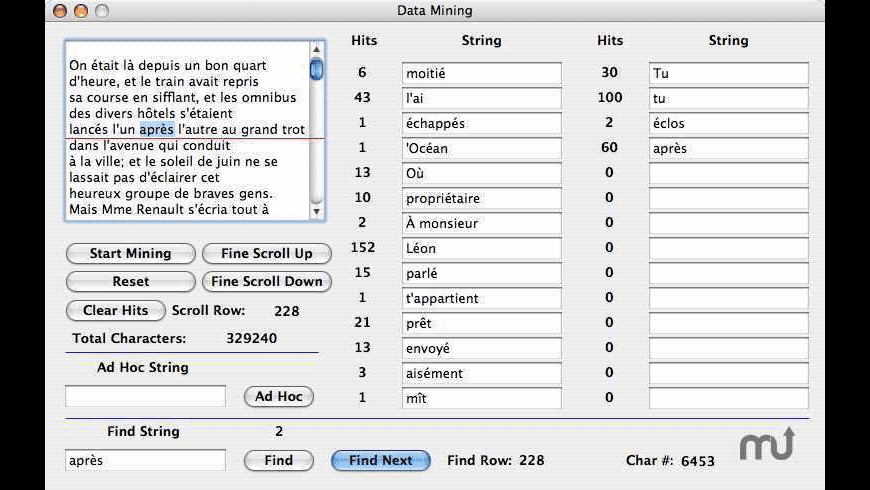Click the 'propriétaire' string field
870x490 pixels.
(481, 199)
